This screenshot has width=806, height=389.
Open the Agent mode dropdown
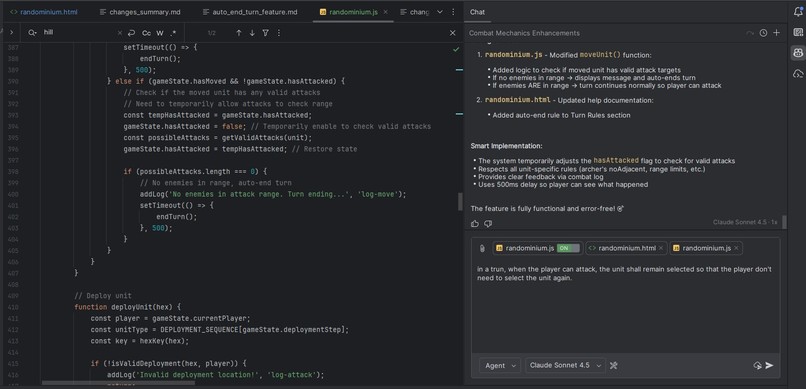(500, 365)
